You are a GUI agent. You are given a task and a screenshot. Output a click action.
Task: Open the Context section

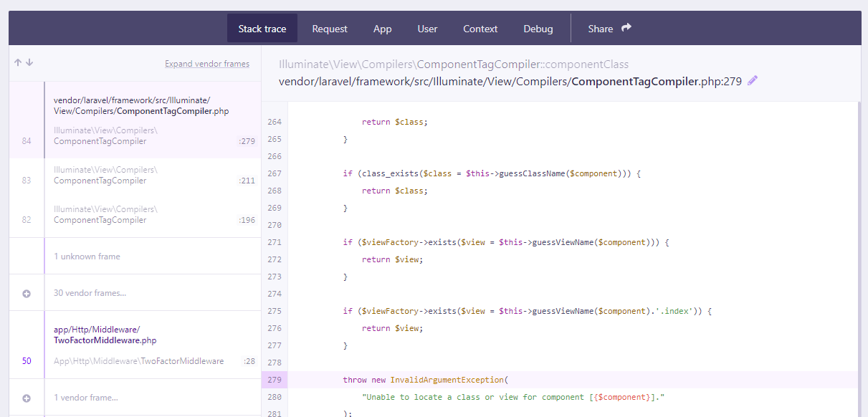pos(480,29)
